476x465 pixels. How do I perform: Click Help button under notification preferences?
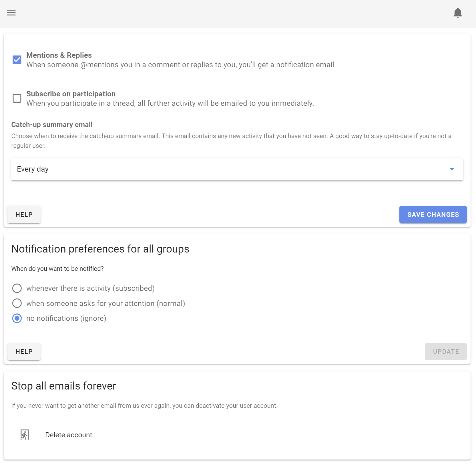click(x=24, y=351)
